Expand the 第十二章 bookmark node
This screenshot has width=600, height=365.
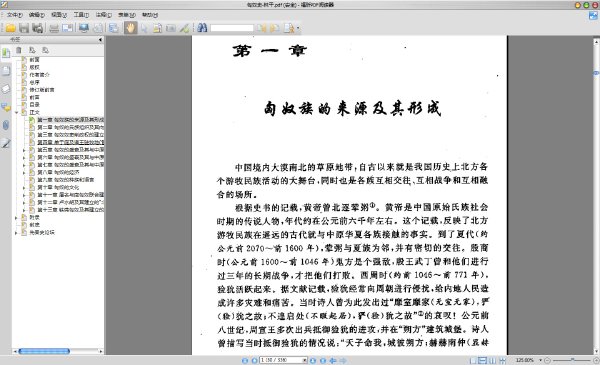pyautogui.click(x=24, y=202)
